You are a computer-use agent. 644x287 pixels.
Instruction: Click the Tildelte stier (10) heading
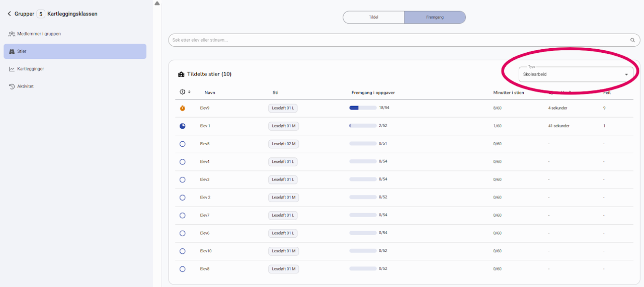pos(209,74)
